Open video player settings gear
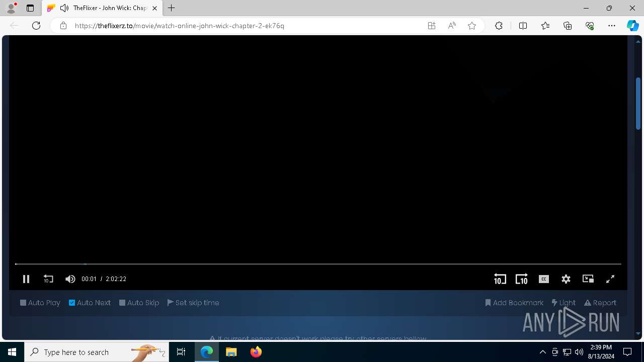Viewport: 644px width, 362px height. click(566, 279)
